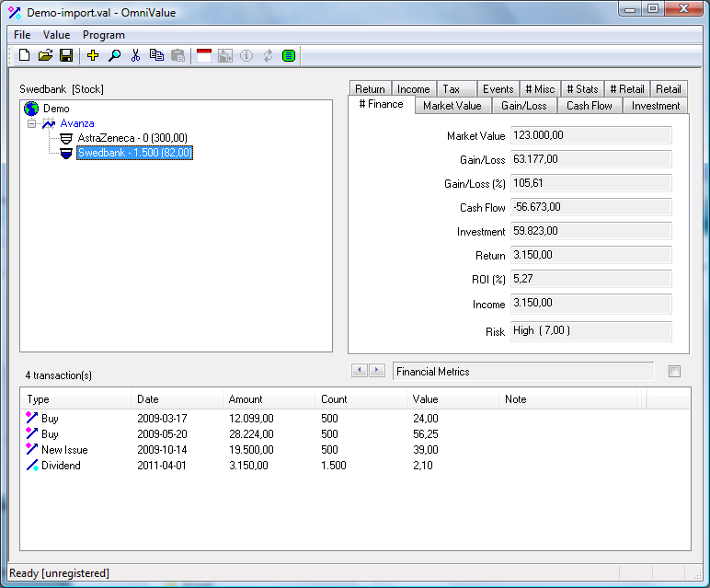Switch to the Market Value tab
Screen dimensions: 710x588
(x=452, y=106)
